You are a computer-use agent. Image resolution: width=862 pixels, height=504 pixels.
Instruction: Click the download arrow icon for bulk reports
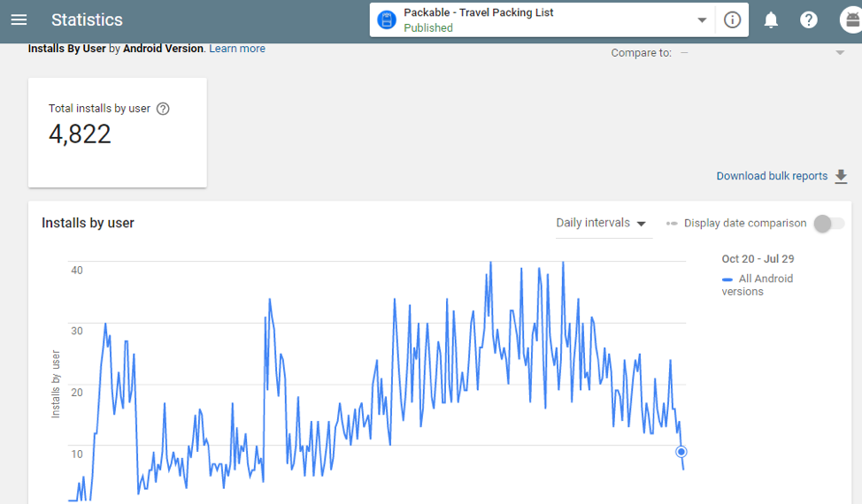pyautogui.click(x=841, y=176)
